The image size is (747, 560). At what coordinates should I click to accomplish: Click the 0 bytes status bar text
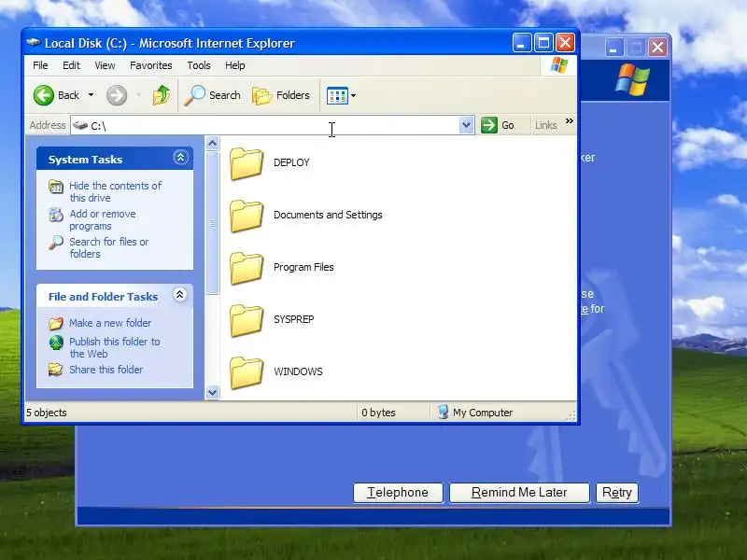point(378,413)
